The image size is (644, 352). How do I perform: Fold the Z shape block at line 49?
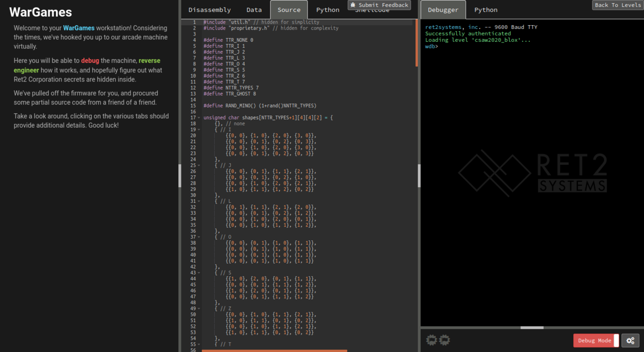tap(199, 308)
